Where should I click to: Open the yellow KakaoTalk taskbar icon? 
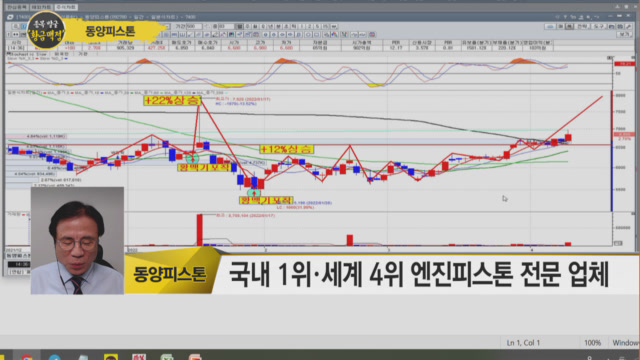coord(111,357)
